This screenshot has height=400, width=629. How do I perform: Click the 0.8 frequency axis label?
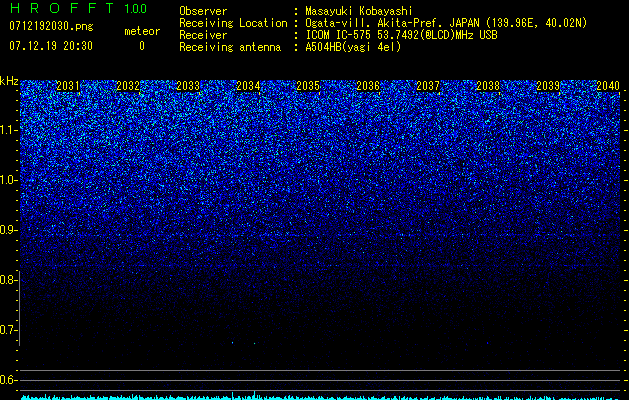click(8, 280)
